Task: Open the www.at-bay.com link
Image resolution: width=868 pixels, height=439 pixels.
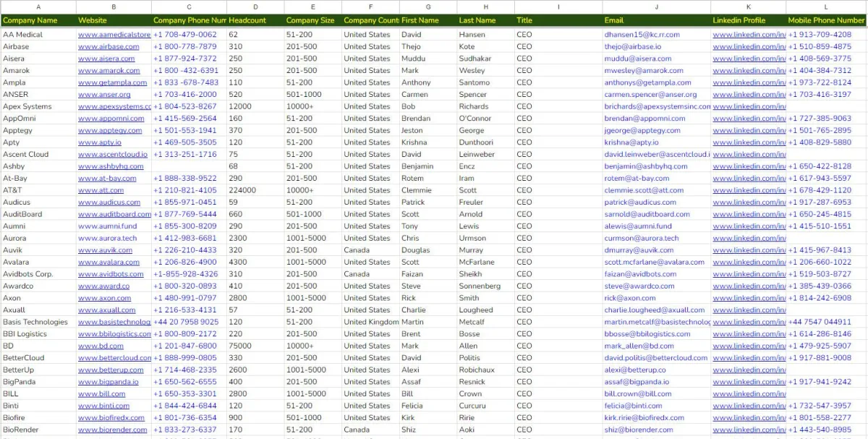Action: [107, 179]
